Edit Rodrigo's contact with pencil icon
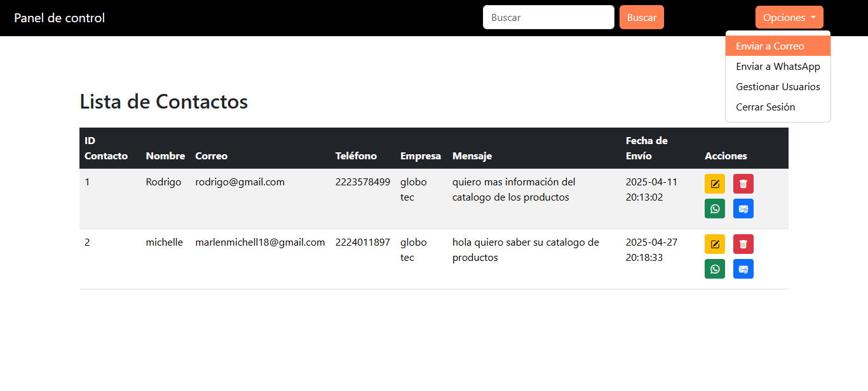This screenshot has width=868, height=391. (x=715, y=184)
